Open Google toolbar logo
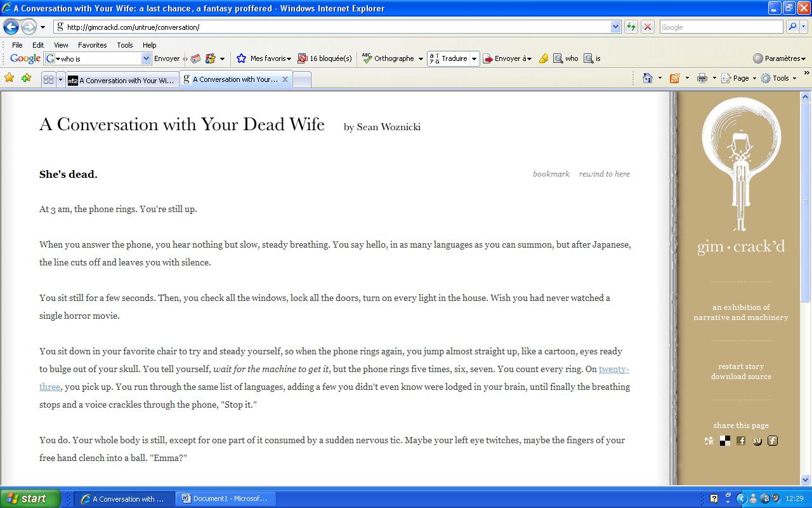 (x=25, y=58)
